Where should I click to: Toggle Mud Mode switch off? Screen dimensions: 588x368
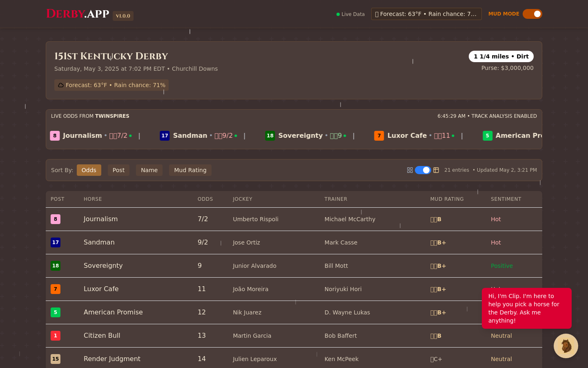tap(532, 14)
